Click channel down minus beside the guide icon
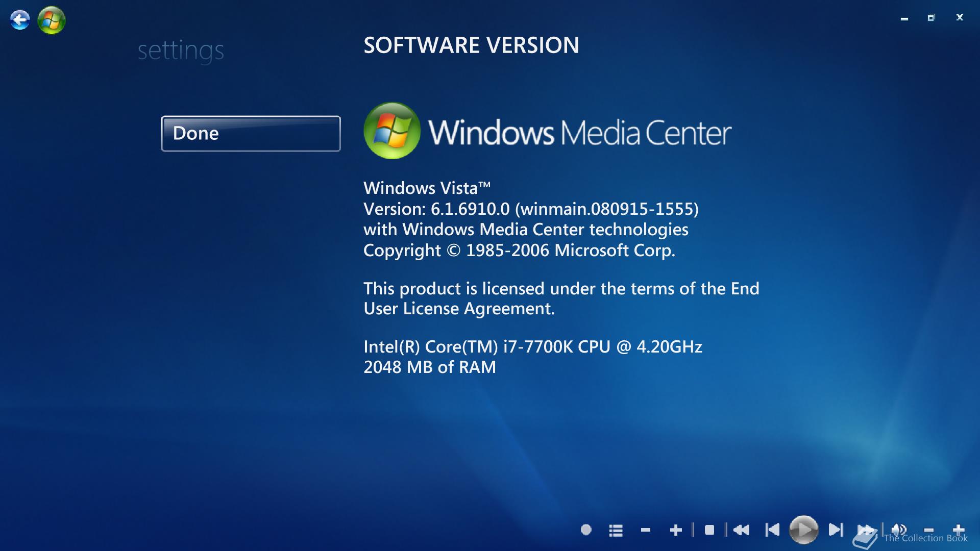This screenshot has height=551, width=980. pos(646,531)
